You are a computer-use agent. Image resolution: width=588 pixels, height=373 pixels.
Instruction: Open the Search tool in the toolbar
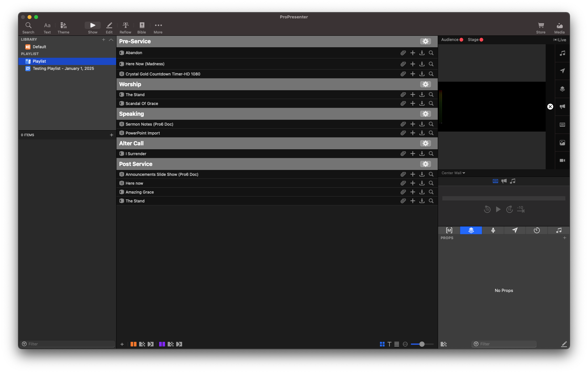pyautogui.click(x=28, y=28)
